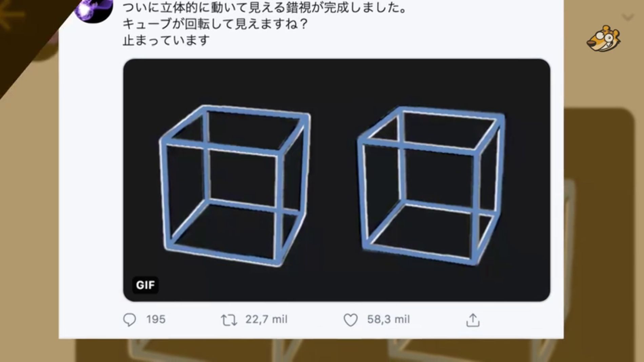Click the retweet arrows icon
644x362 pixels.
(x=229, y=320)
